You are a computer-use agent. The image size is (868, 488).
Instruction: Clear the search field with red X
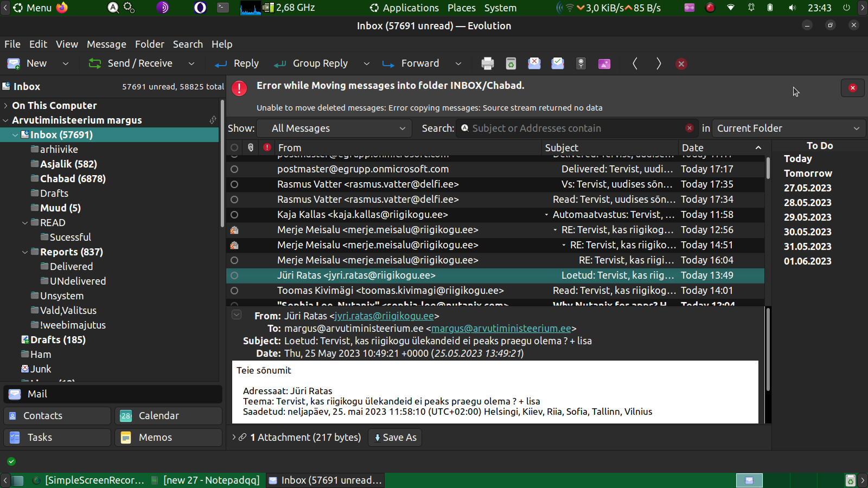pyautogui.click(x=689, y=128)
